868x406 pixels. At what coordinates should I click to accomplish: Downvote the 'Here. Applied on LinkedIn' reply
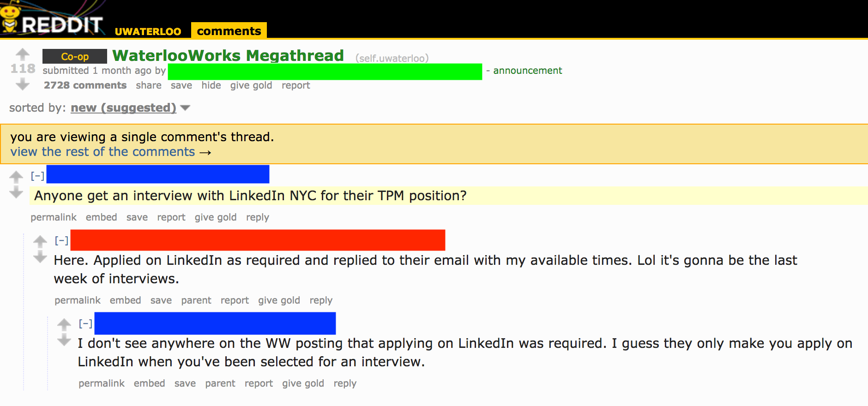[40, 257]
